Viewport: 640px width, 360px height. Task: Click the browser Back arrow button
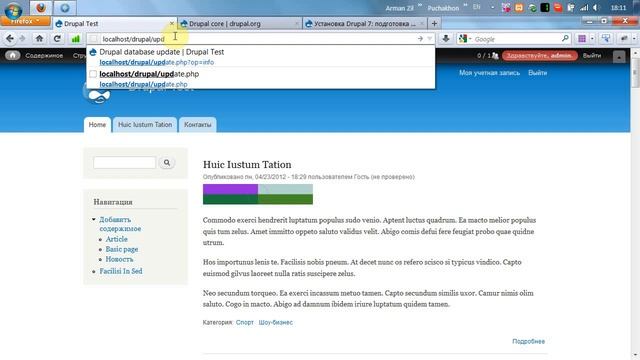pos(10,39)
